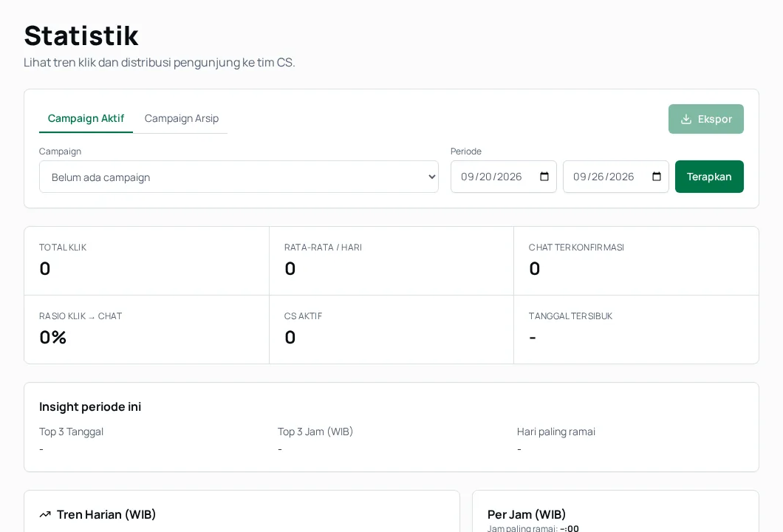Click the download icon in the Ekspor button

click(x=686, y=119)
